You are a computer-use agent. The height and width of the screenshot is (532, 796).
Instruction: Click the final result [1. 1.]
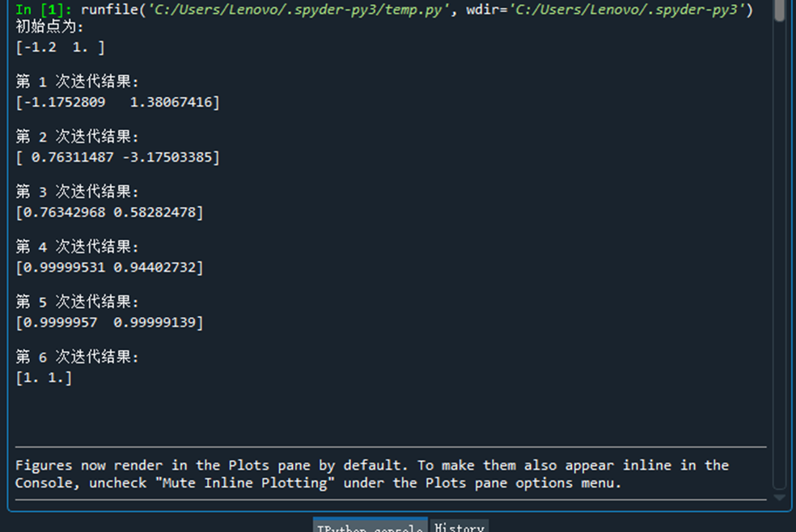click(44, 378)
